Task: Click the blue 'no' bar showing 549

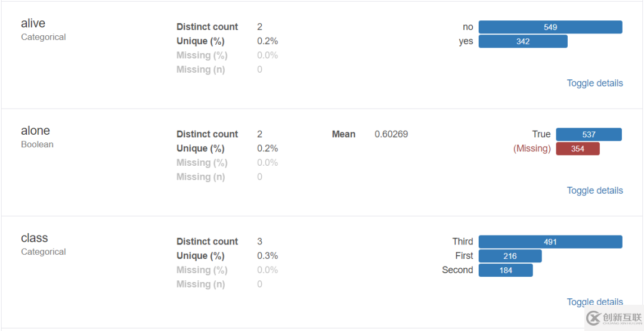Action: tap(550, 27)
